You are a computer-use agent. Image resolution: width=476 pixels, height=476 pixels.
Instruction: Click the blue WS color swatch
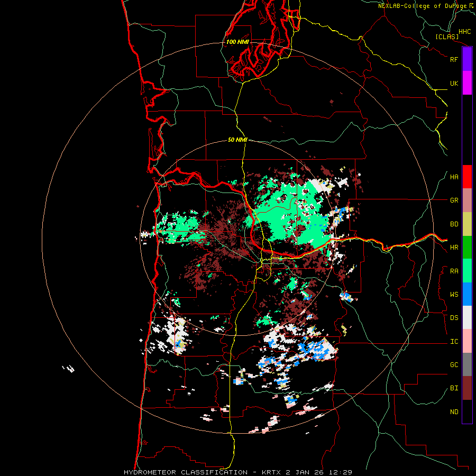[x=467, y=294]
